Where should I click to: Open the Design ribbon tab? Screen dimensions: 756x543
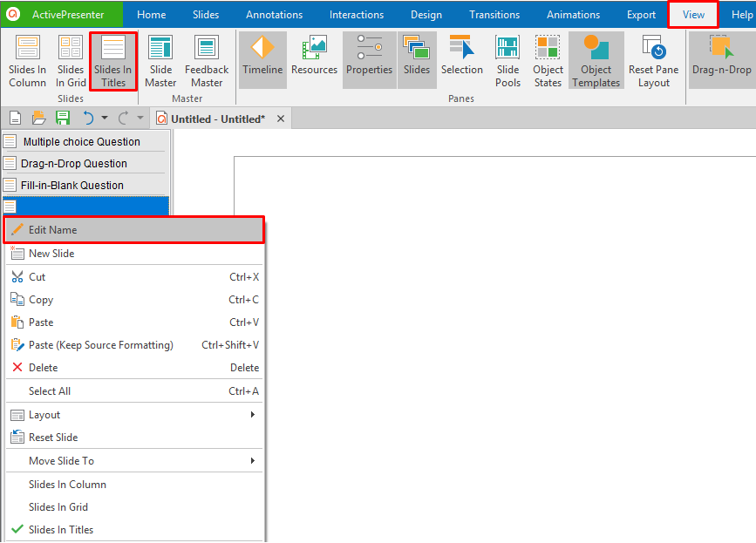tap(426, 15)
